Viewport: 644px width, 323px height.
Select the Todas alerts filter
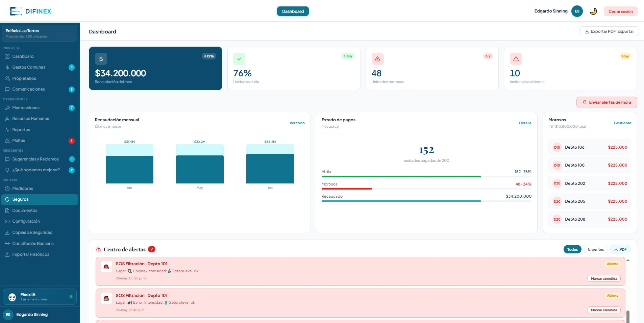(572, 249)
